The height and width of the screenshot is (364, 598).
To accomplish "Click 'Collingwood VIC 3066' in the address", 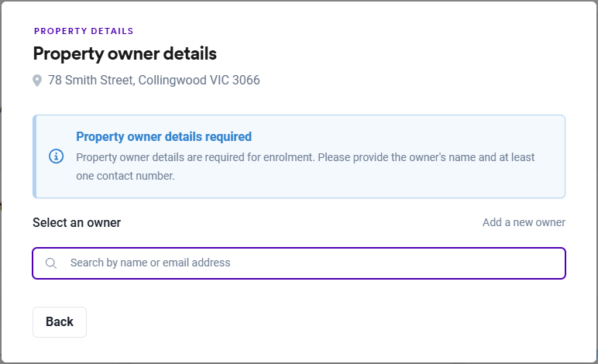I will [199, 81].
